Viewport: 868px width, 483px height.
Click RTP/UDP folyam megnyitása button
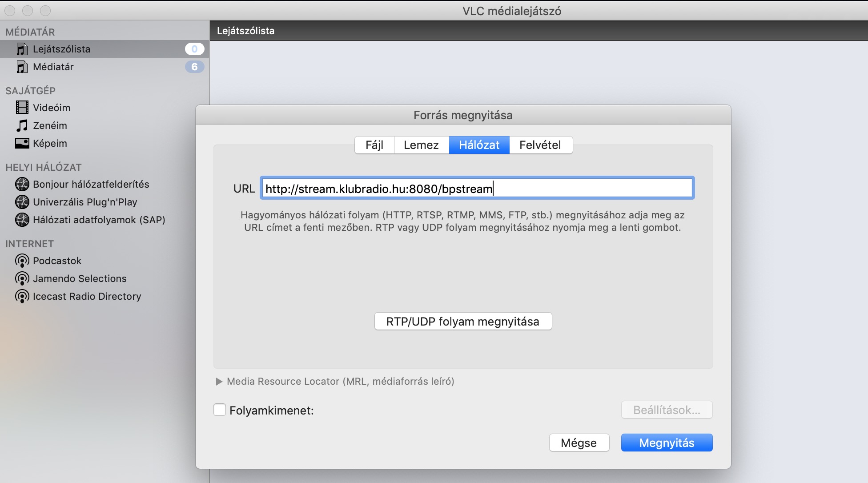point(463,321)
